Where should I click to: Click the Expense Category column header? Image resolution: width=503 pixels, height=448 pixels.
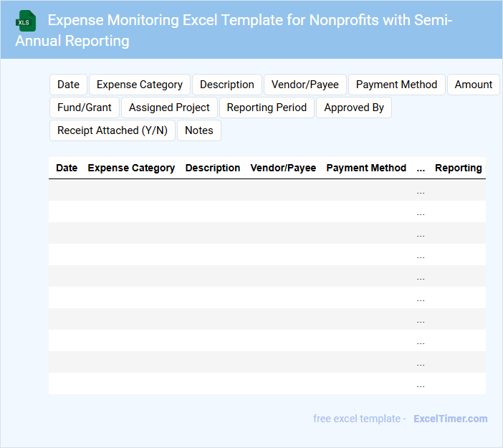[x=131, y=168]
